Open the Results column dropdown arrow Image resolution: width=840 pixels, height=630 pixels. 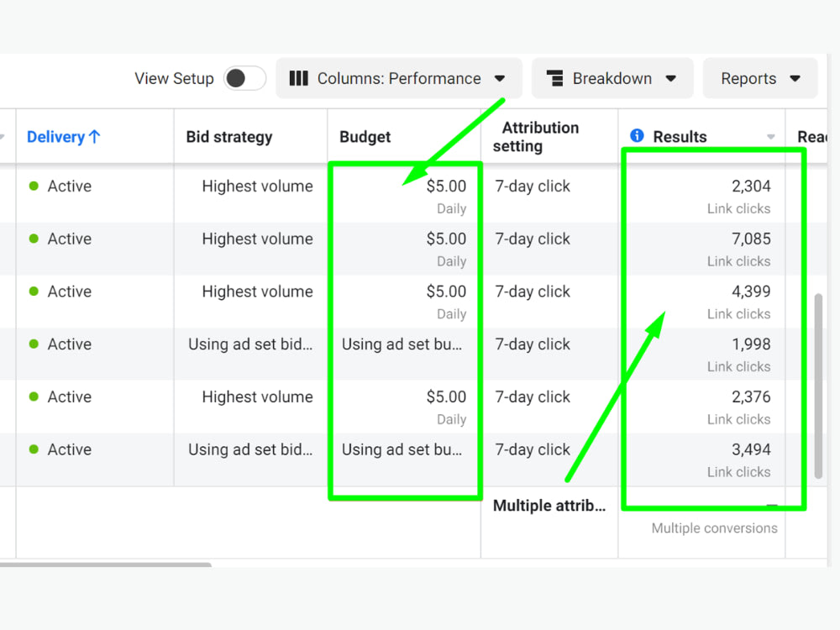(x=771, y=137)
